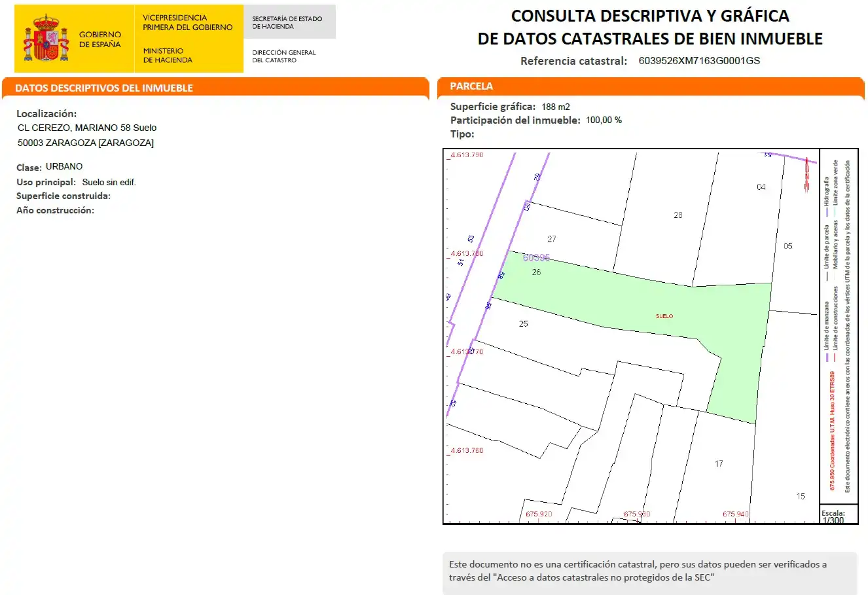Click the Spanish coat of arms logo
This screenshot has height=595, width=868.
tap(46, 39)
